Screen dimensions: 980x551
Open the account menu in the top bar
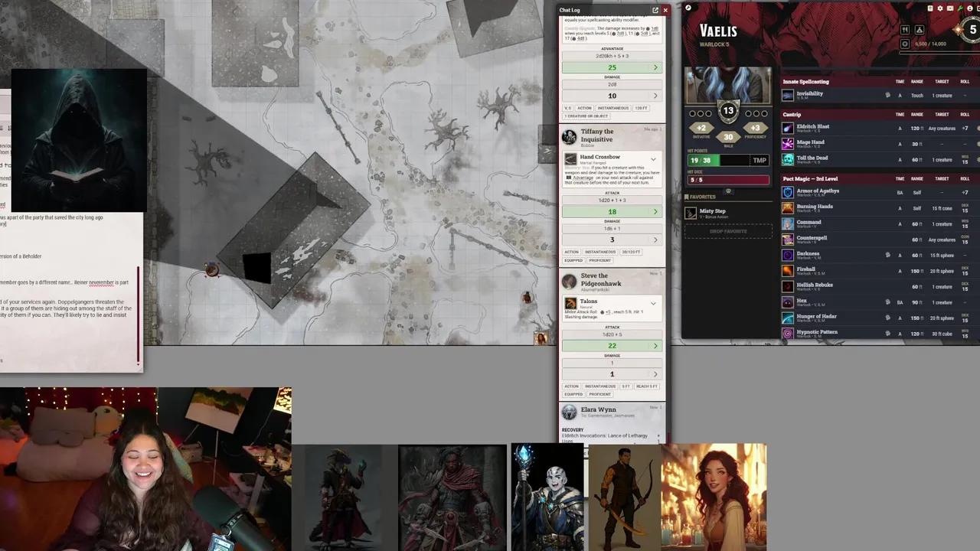(969, 8)
